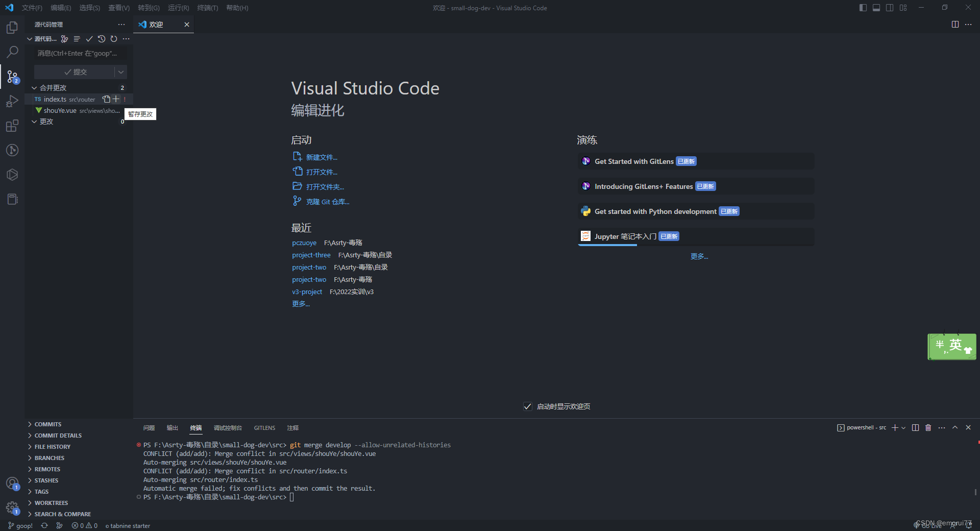Select the Source Control activity bar icon
Viewport: 980px width, 531px height.
coord(12,77)
